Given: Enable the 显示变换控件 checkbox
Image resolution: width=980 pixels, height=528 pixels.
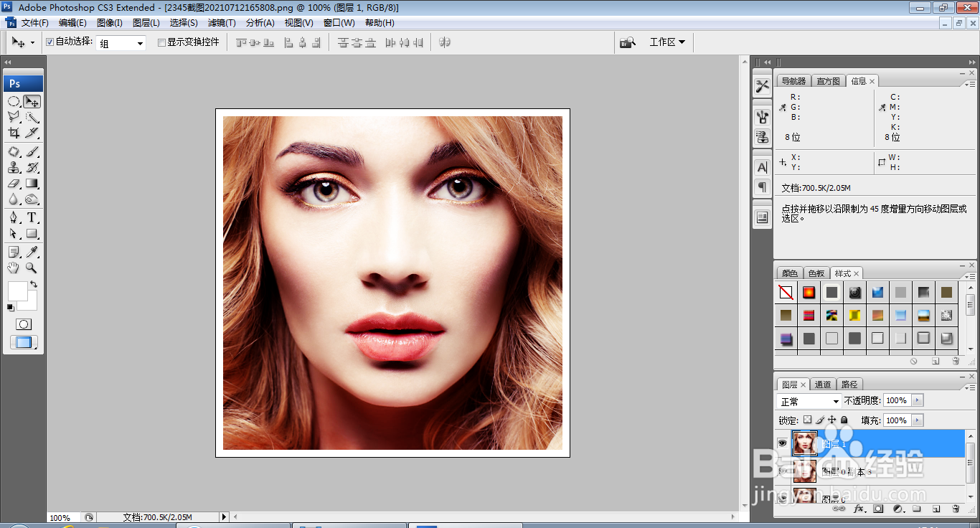Looking at the screenshot, I should [161, 42].
